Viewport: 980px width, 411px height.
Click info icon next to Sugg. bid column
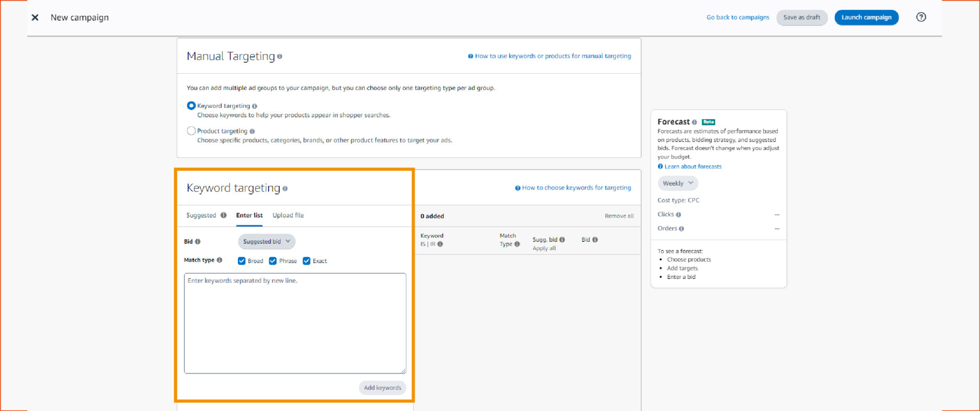click(x=562, y=240)
